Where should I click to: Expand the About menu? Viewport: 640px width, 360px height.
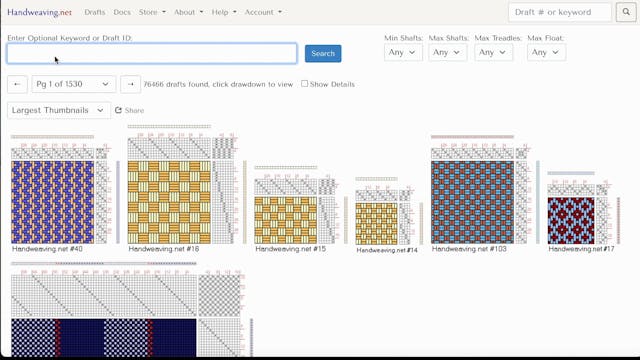click(189, 12)
